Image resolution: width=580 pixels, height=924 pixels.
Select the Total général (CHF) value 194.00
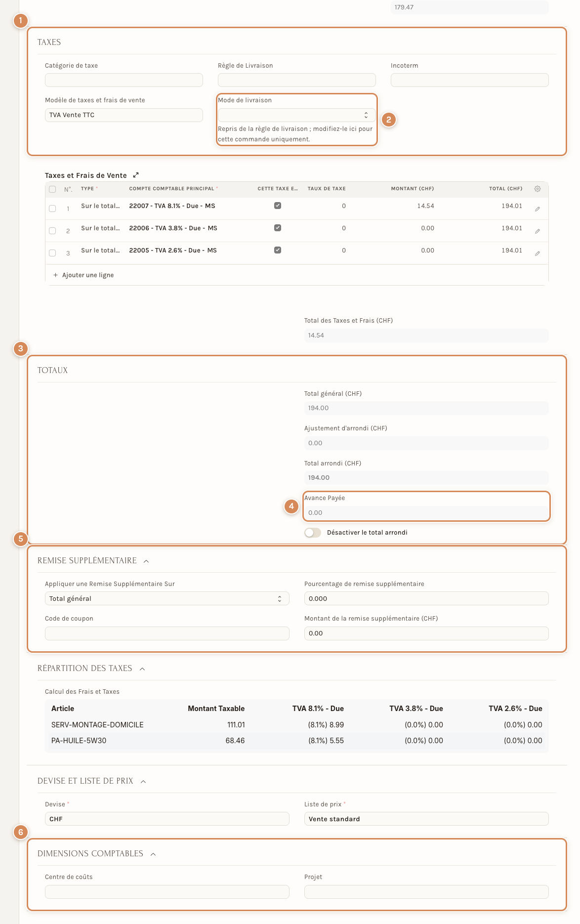pos(426,408)
